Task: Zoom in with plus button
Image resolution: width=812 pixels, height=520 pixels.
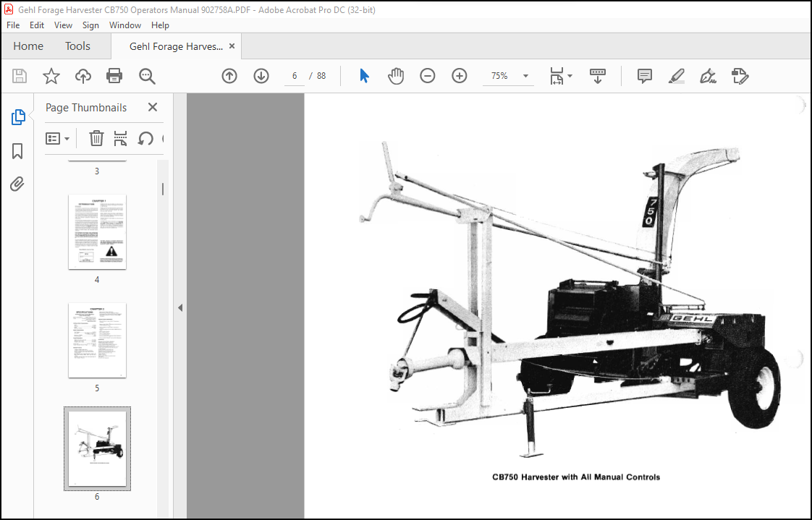Action: point(460,76)
